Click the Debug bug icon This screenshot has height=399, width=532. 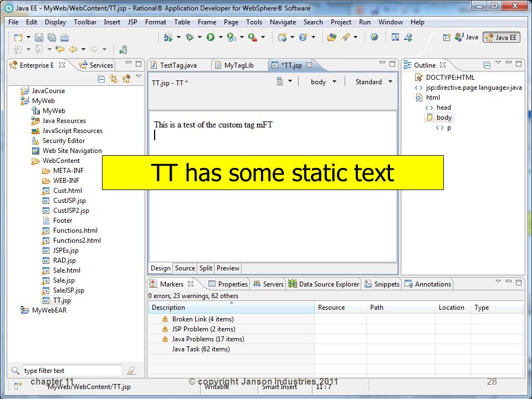(190, 37)
